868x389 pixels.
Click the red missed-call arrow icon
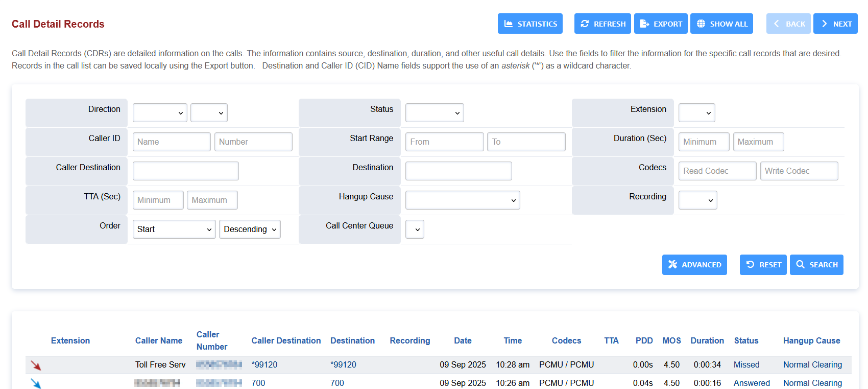pyautogui.click(x=36, y=365)
